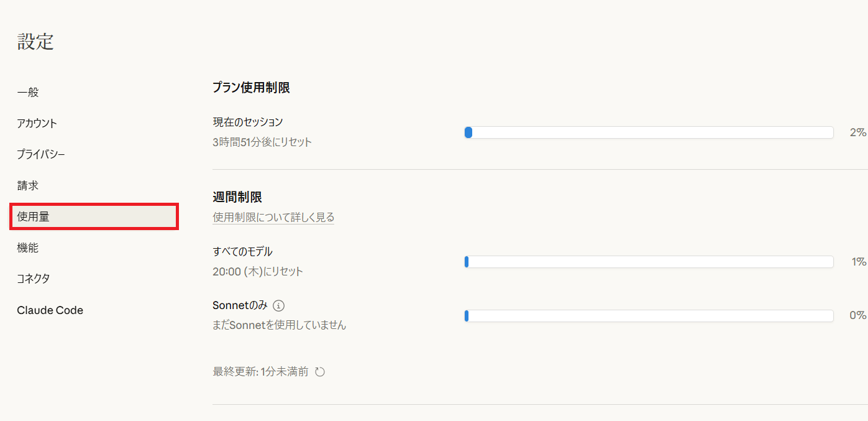Screen dimensions: 868x421
Task: Click the 設定 page heading
Action: (x=35, y=42)
